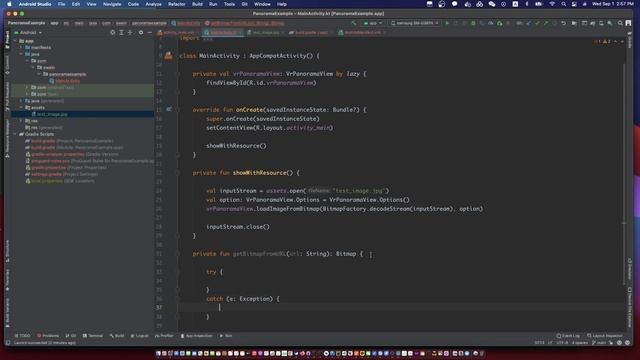Click the override gutter icon beside onCreate
The width and height of the screenshot is (640, 360).
(x=169, y=109)
